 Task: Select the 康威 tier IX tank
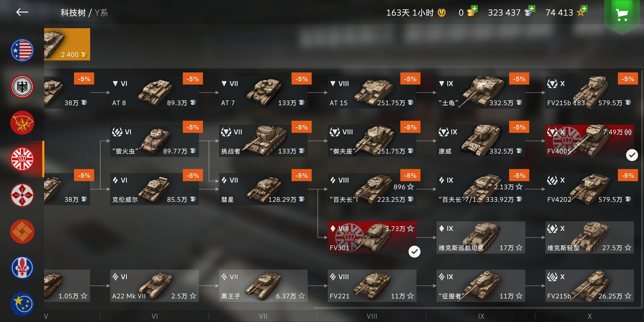481,141
